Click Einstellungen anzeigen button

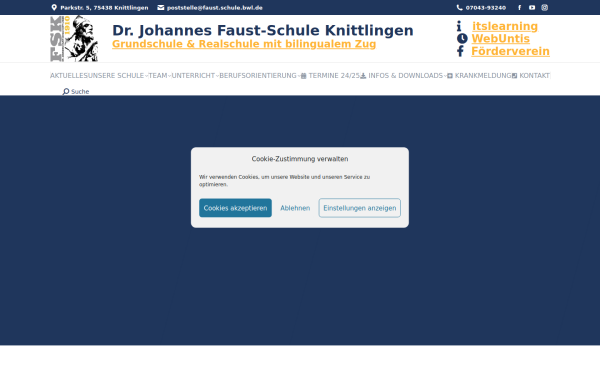(x=360, y=208)
